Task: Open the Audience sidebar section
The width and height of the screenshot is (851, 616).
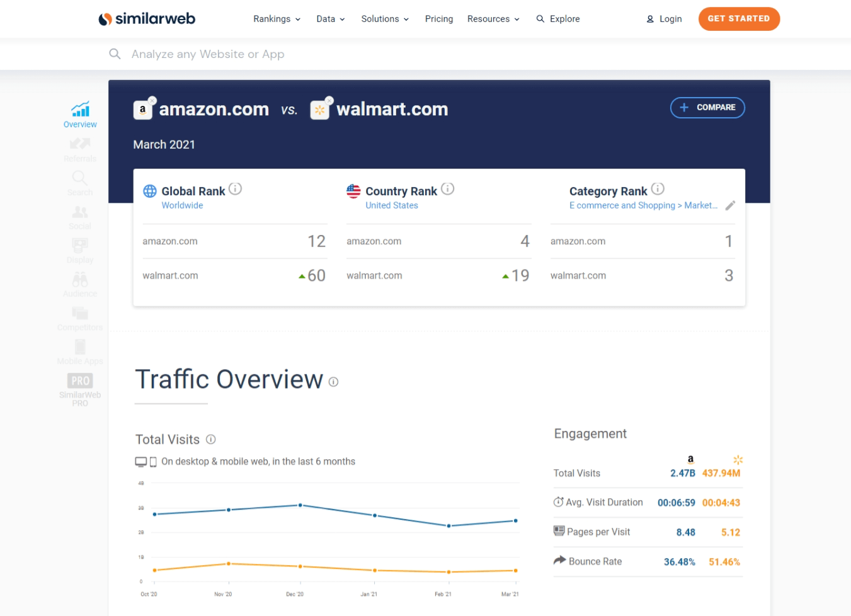Action: [x=80, y=285]
